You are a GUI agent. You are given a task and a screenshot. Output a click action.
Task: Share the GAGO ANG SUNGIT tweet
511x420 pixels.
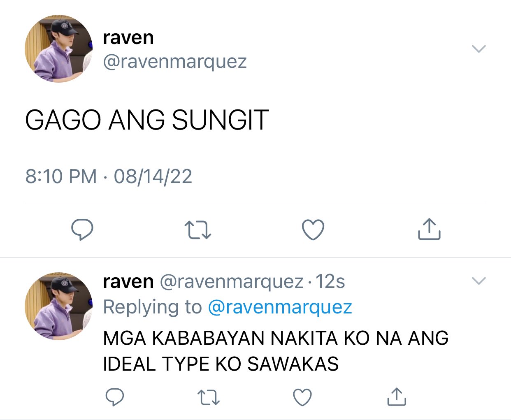point(429,229)
